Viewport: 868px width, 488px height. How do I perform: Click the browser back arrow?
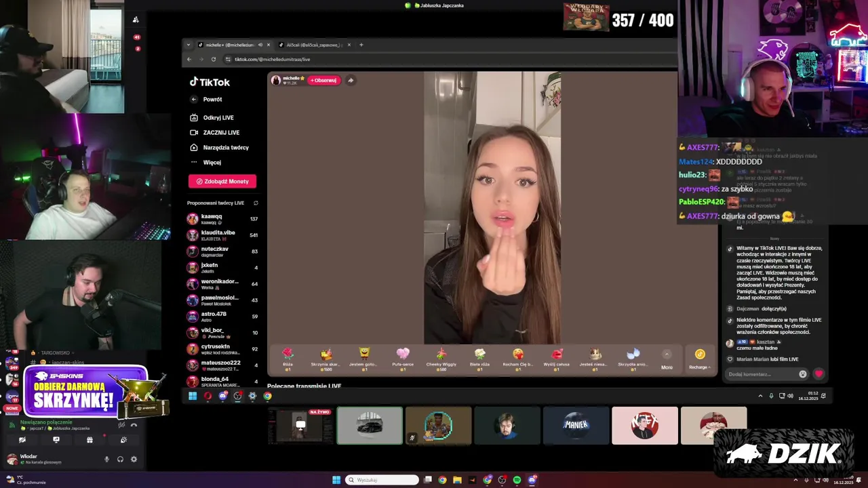pos(189,59)
